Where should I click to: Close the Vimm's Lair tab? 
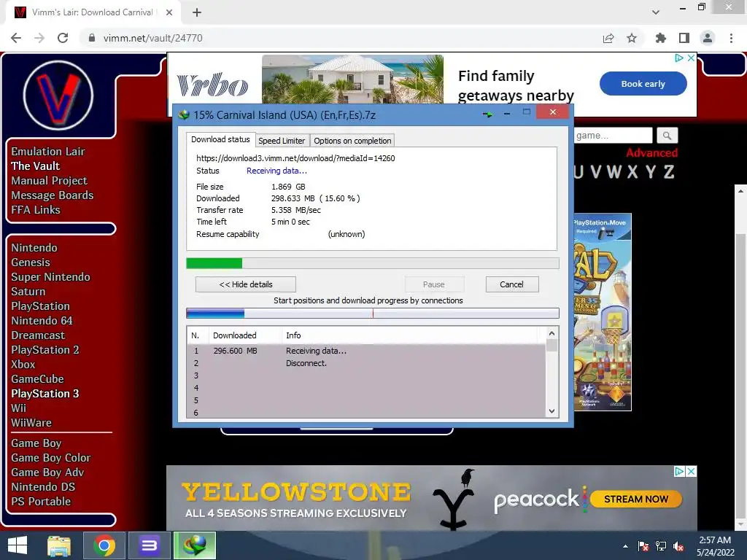(169, 12)
